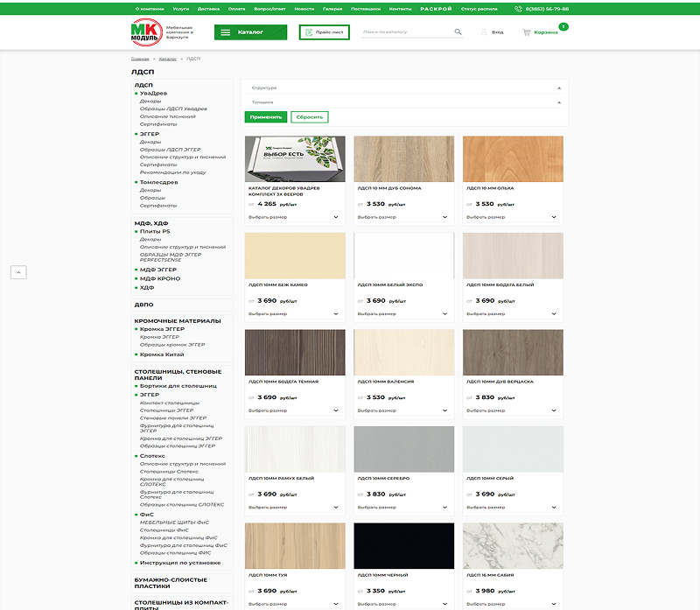Open the ЛДСП 10мм Чёрный product thumbnail

[x=404, y=546]
